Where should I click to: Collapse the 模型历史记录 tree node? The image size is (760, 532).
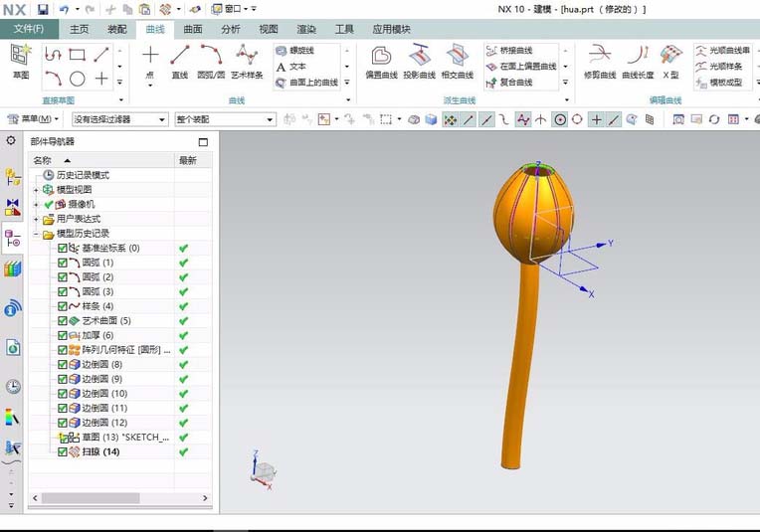[x=36, y=234]
